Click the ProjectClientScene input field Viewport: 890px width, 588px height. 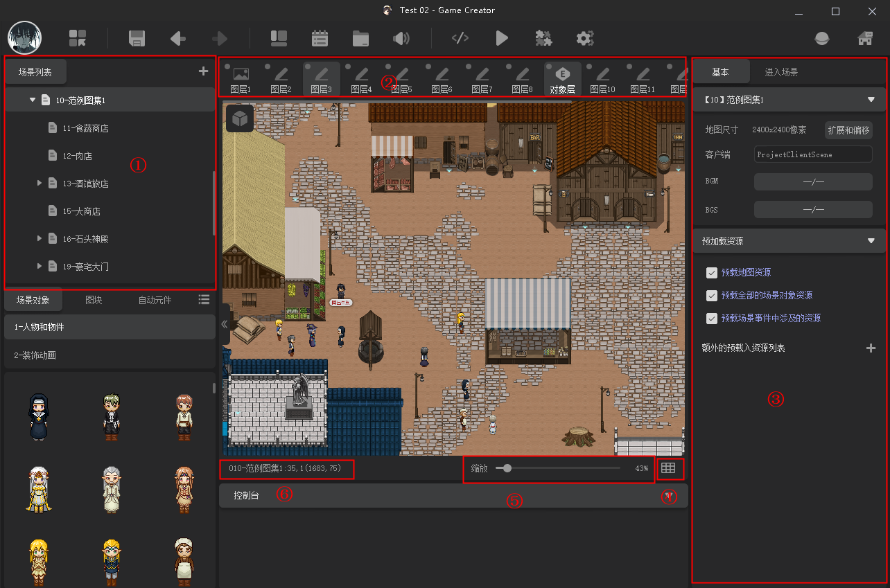point(813,154)
